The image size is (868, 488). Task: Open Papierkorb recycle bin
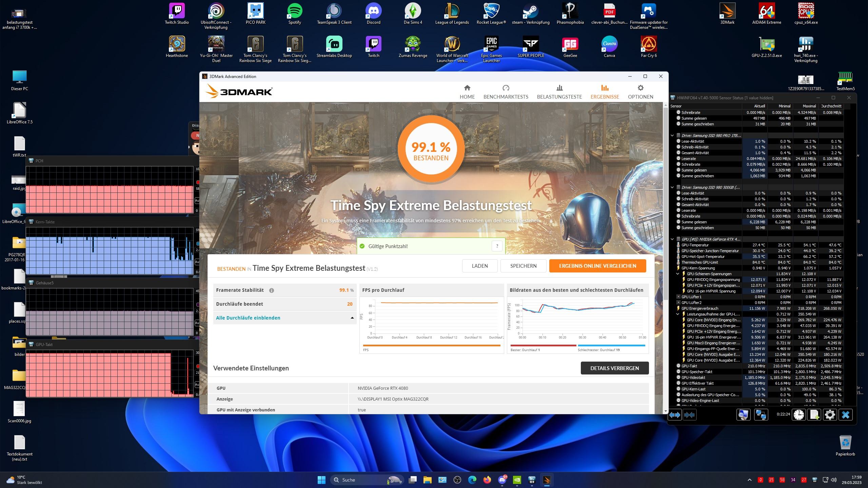845,446
